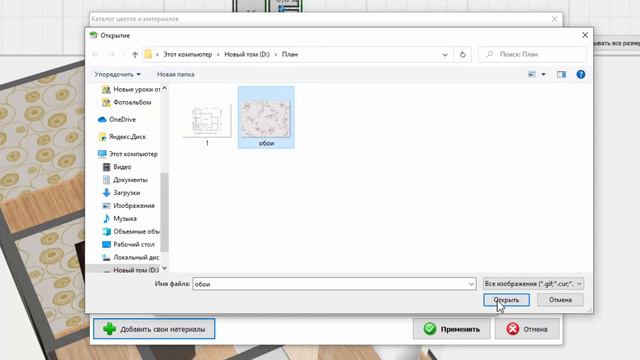This screenshot has width=640, height=360.
Task: Expand the address bar history dropdown
Action: tap(445, 54)
